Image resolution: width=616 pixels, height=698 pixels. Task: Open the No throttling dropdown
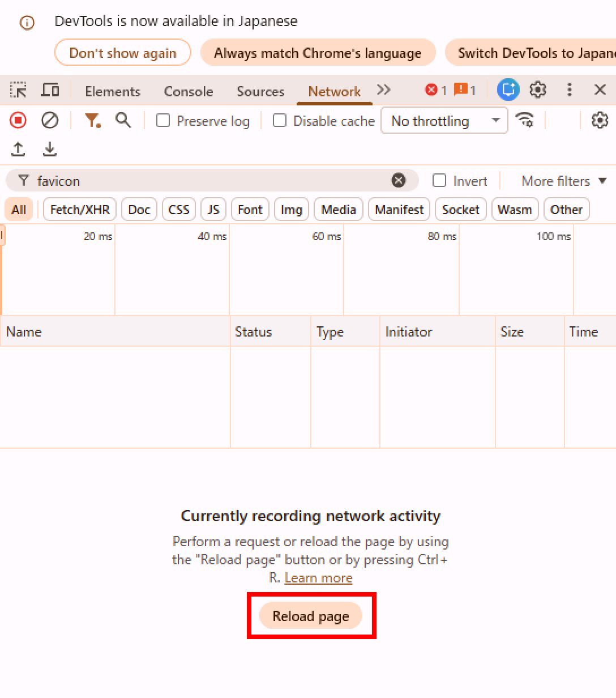click(444, 120)
